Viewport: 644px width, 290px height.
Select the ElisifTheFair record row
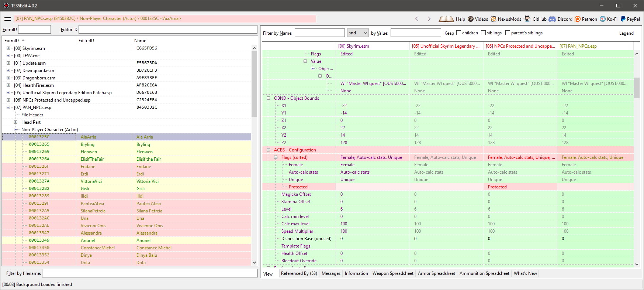pyautogui.click(x=92, y=159)
